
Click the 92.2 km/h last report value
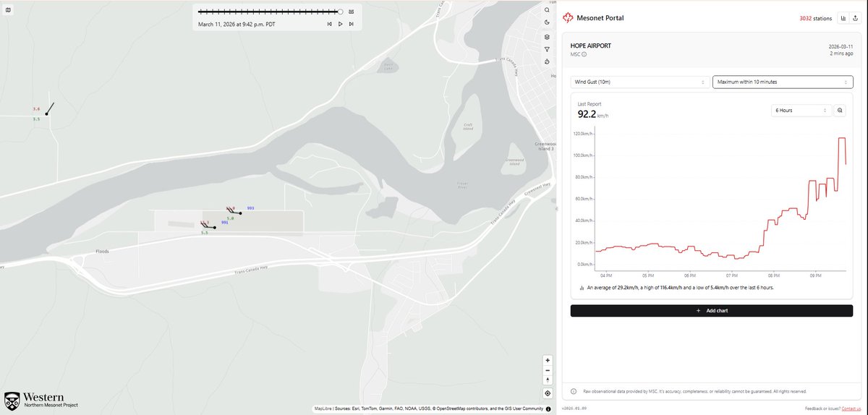[592, 114]
